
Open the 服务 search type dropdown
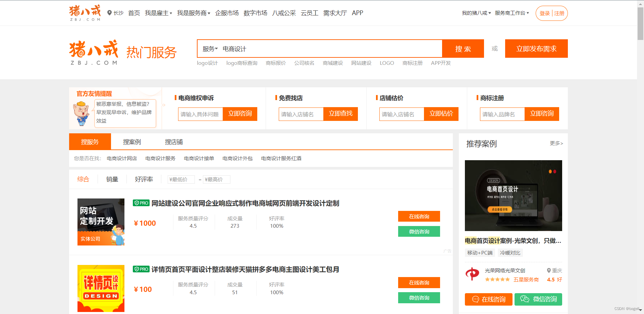click(210, 49)
